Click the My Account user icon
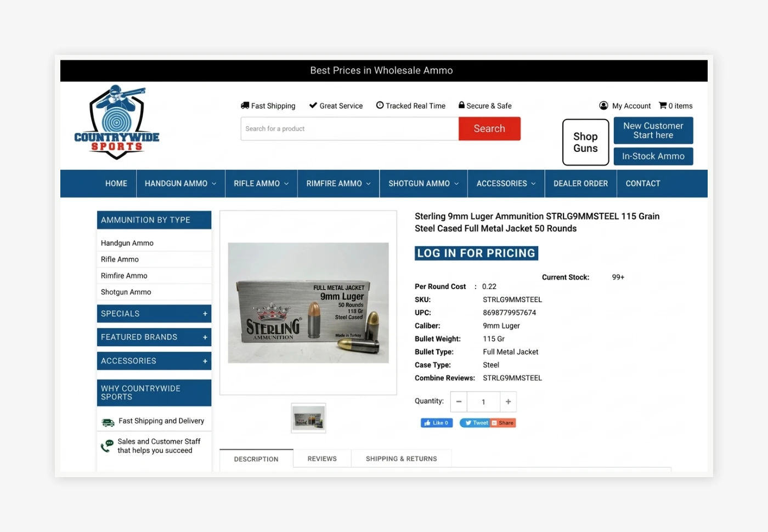Screen dimensions: 768x532 click(603, 105)
